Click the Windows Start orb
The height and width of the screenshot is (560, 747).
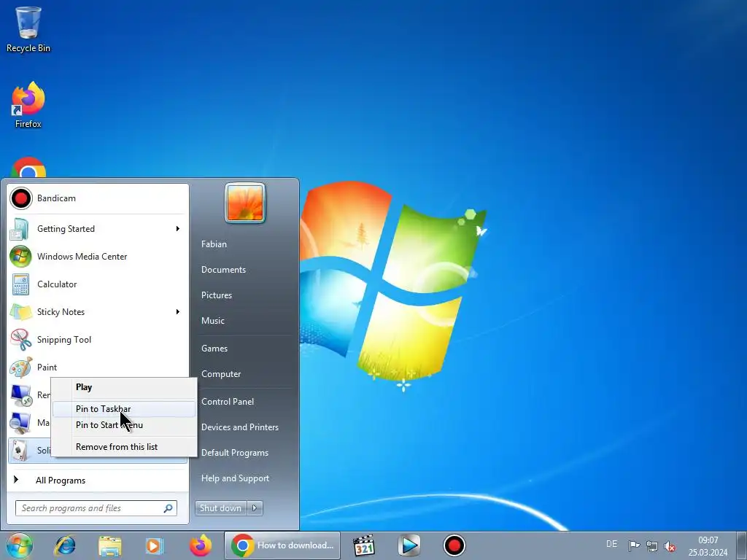point(20,545)
